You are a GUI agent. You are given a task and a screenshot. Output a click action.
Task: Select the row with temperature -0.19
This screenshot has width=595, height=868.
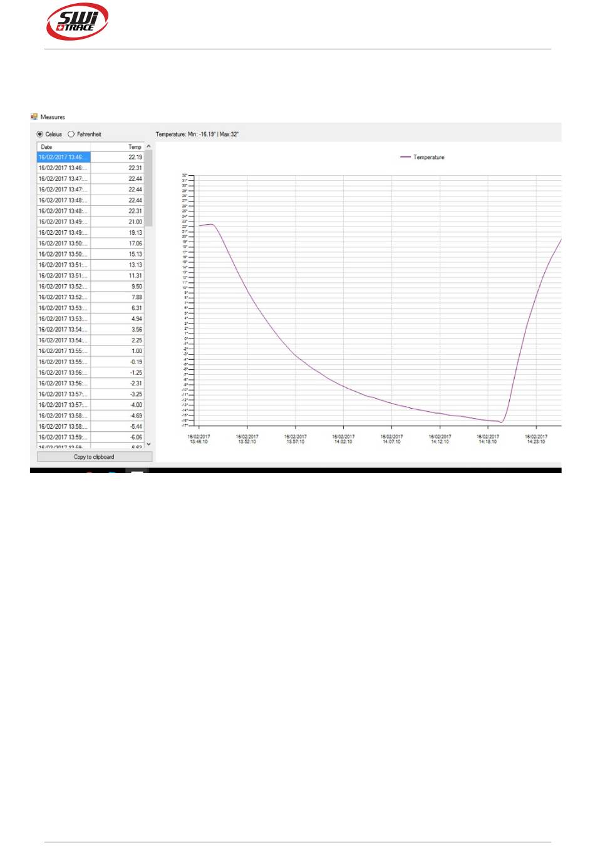tap(90, 362)
